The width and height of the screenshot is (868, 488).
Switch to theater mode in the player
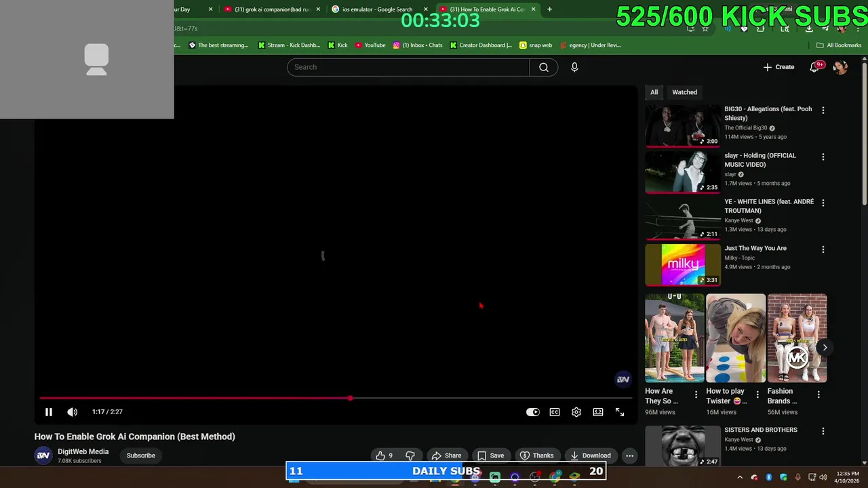(x=598, y=412)
